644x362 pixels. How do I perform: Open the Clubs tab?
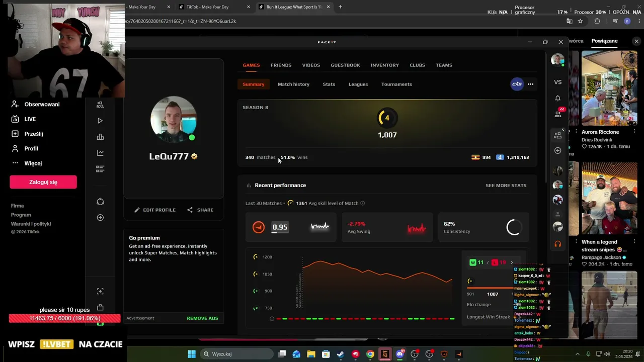[417, 65]
